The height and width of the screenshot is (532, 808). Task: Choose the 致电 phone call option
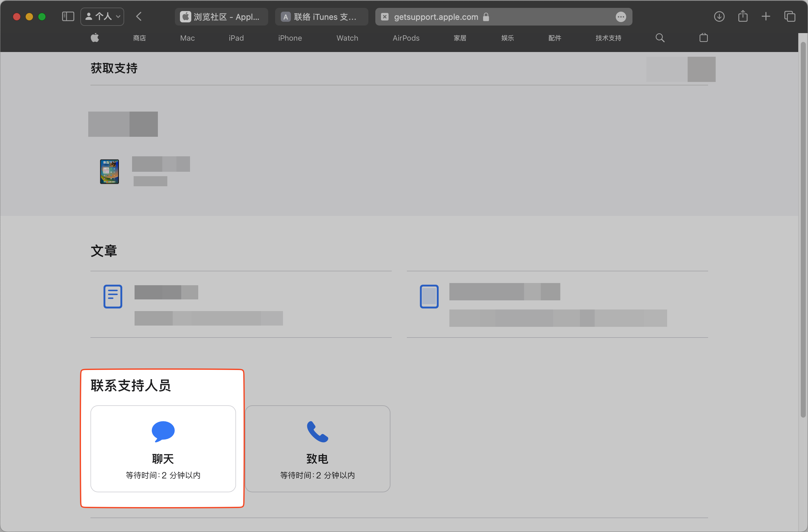tap(317, 448)
